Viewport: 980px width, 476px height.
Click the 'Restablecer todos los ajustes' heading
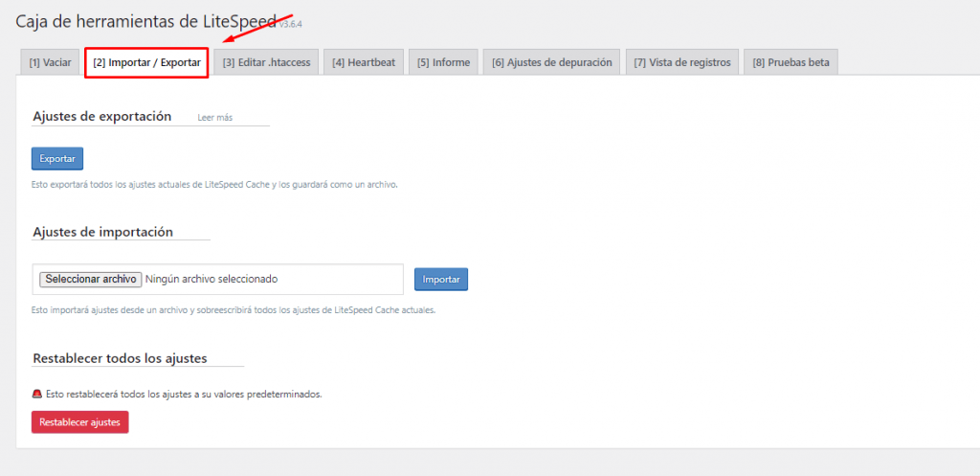(x=120, y=358)
